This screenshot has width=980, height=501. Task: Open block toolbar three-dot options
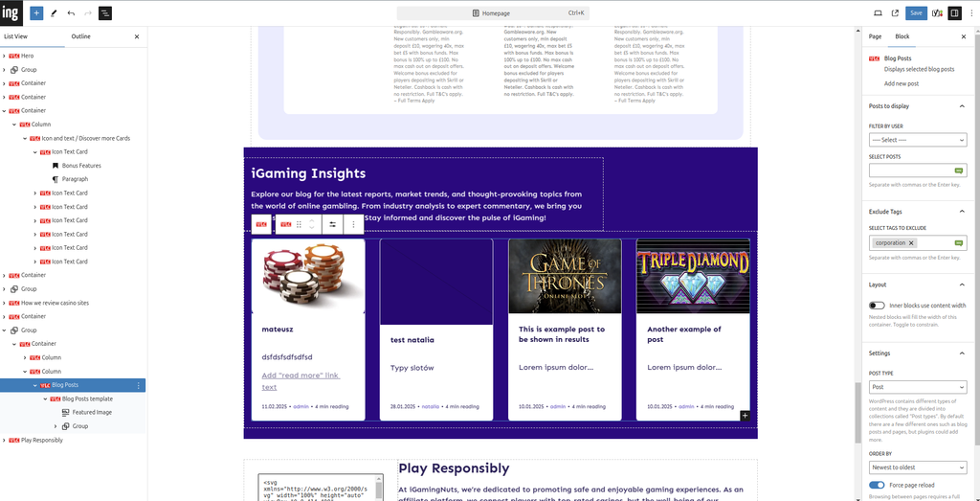(x=353, y=224)
